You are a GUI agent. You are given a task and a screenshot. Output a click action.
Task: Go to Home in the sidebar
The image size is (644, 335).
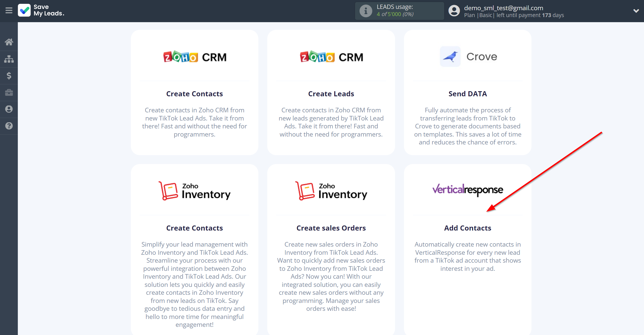click(9, 42)
